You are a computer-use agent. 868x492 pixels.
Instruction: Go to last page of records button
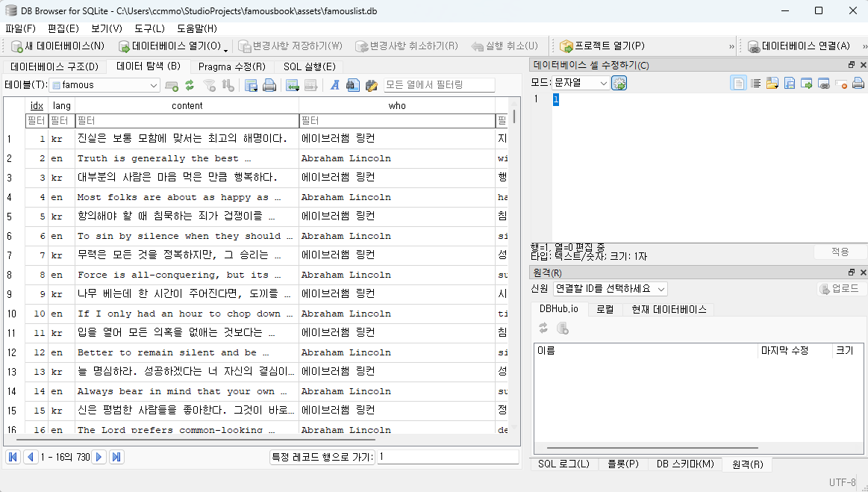point(116,457)
